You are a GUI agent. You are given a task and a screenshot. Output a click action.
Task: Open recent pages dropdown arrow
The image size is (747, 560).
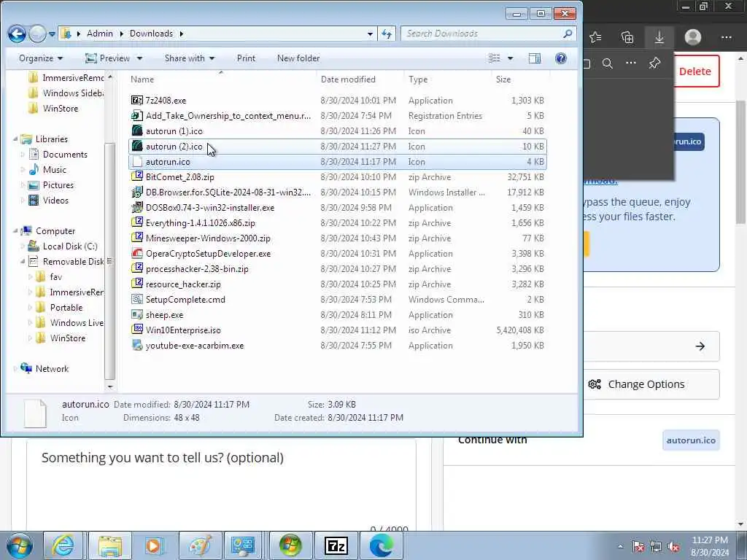coord(52,34)
